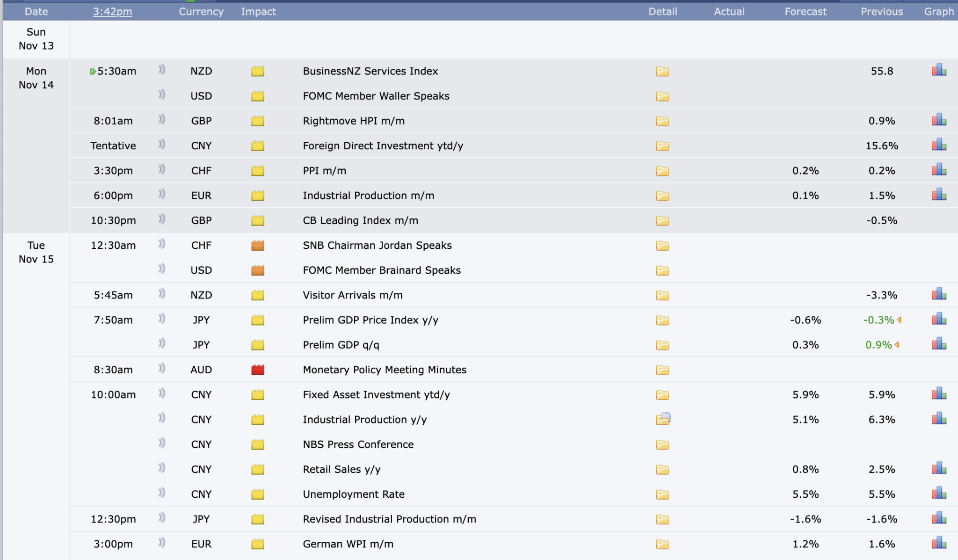Open detail folder for German WPI m/m
The width and height of the screenshot is (958, 560).
(x=662, y=544)
